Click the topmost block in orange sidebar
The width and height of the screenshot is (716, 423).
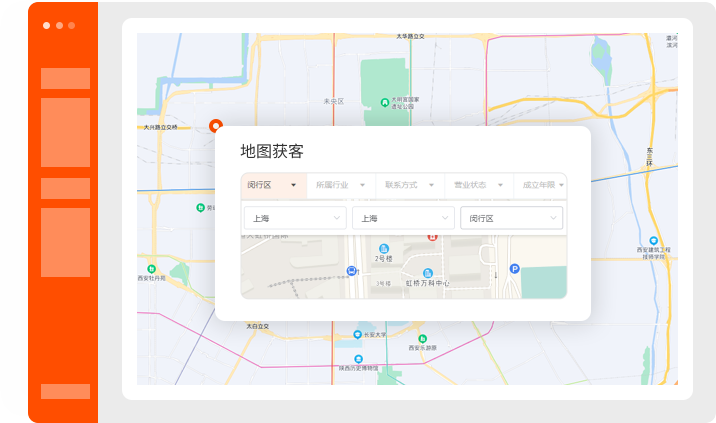pos(65,78)
